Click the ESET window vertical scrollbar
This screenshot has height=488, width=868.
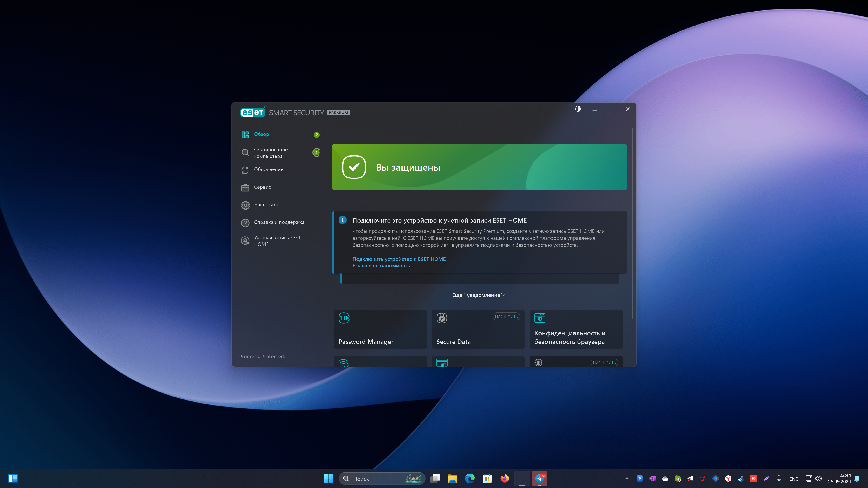pyautogui.click(x=632, y=223)
